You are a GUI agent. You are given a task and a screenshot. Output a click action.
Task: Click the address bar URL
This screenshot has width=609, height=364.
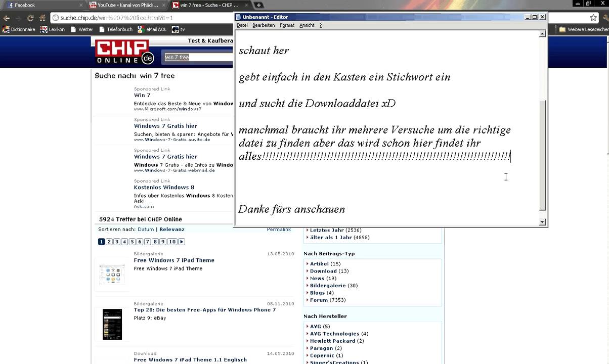coord(116,18)
